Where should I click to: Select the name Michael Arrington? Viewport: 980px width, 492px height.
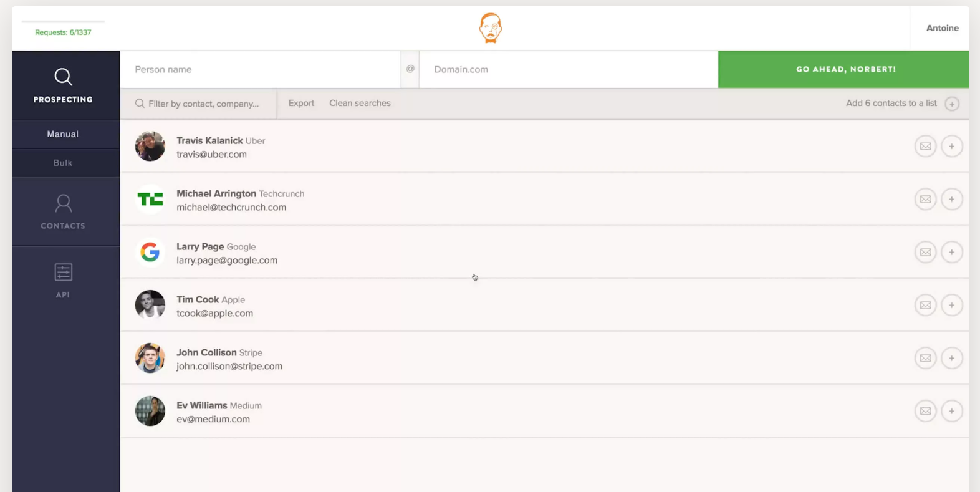coord(216,193)
